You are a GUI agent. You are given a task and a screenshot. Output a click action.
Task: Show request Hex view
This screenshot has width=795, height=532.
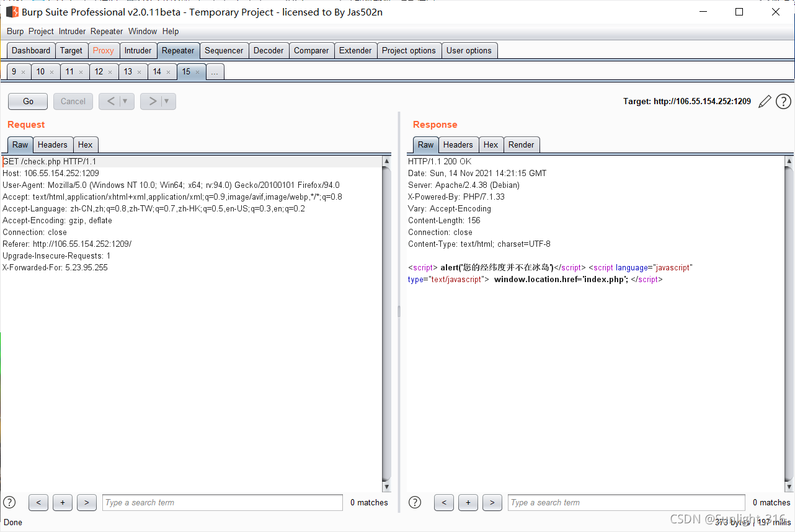click(85, 144)
